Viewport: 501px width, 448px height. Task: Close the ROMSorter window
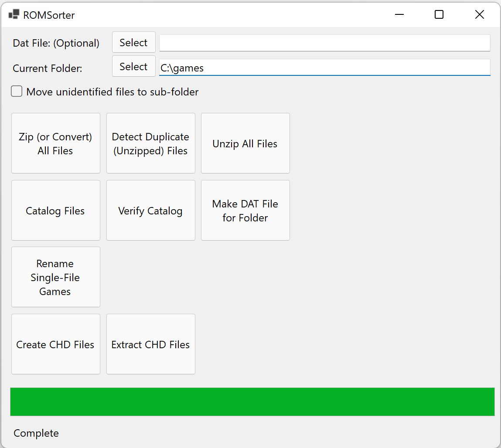pos(479,14)
